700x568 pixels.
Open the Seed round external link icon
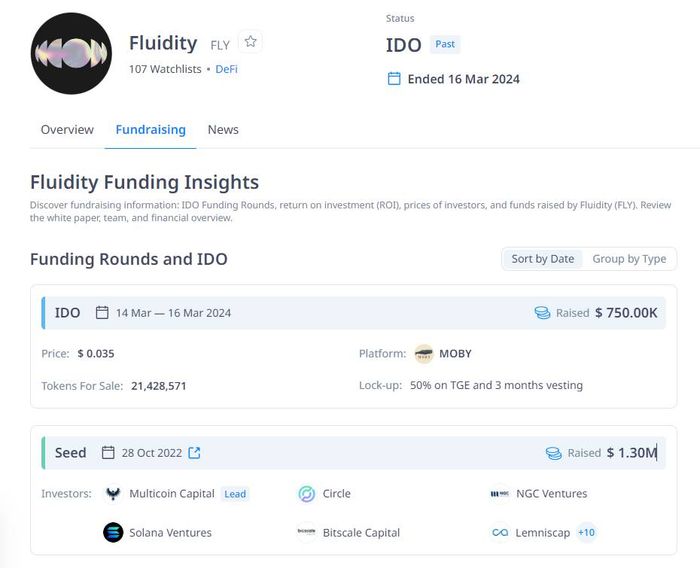click(x=194, y=453)
